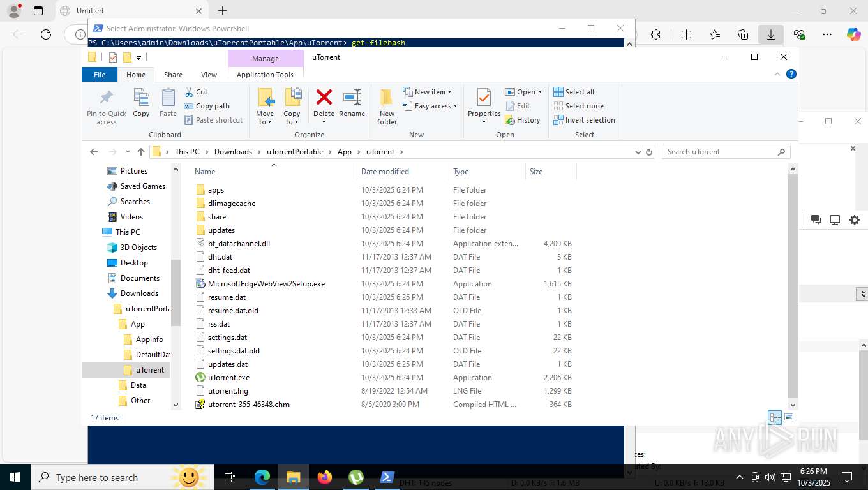Screen dimensions: 868x490
Task: Click Invert selection
Action: click(x=584, y=120)
